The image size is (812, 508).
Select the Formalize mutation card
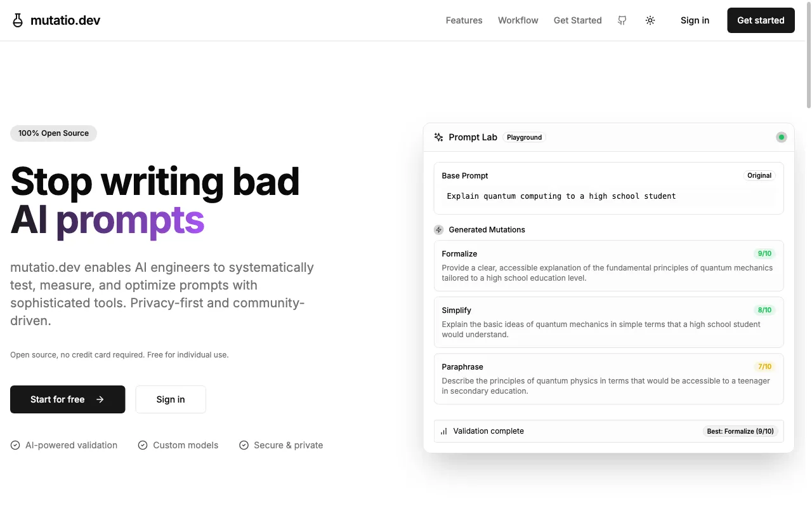608,265
